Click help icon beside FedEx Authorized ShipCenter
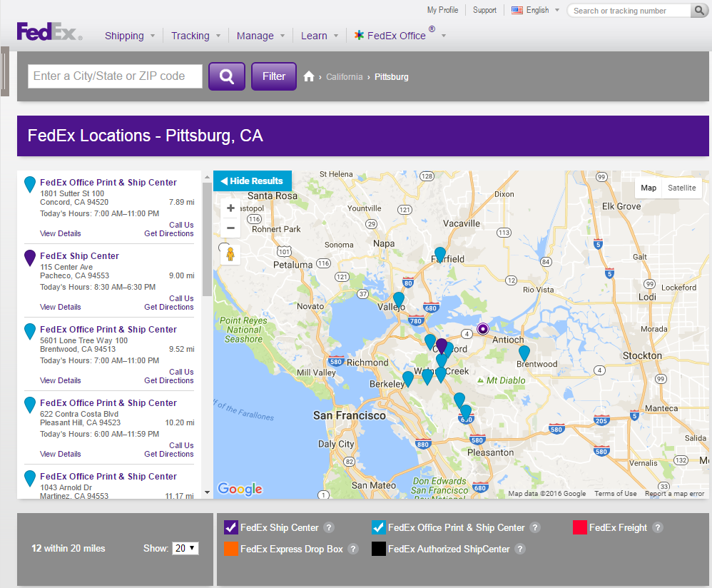This screenshot has height=588, width=712. click(520, 549)
